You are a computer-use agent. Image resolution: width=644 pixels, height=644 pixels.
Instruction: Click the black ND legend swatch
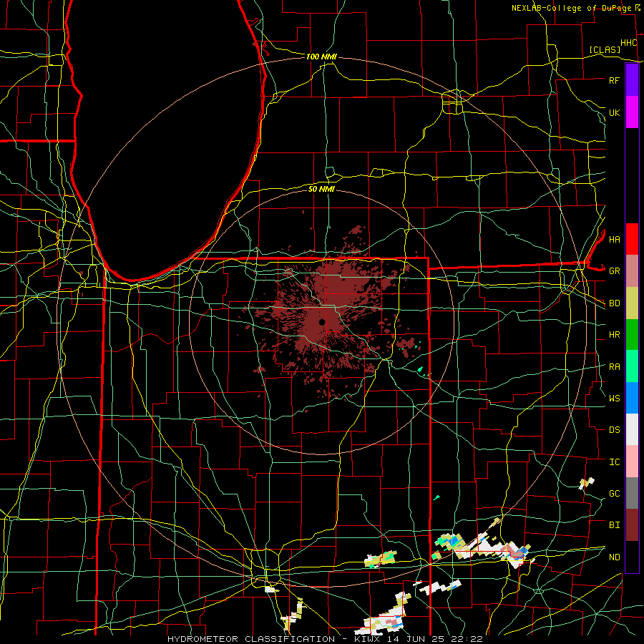[632, 557]
